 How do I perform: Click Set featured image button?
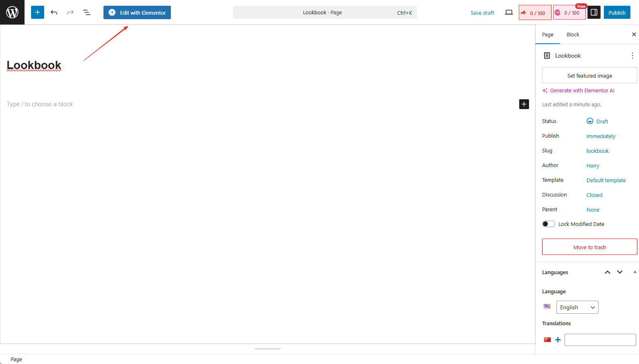pyautogui.click(x=590, y=76)
